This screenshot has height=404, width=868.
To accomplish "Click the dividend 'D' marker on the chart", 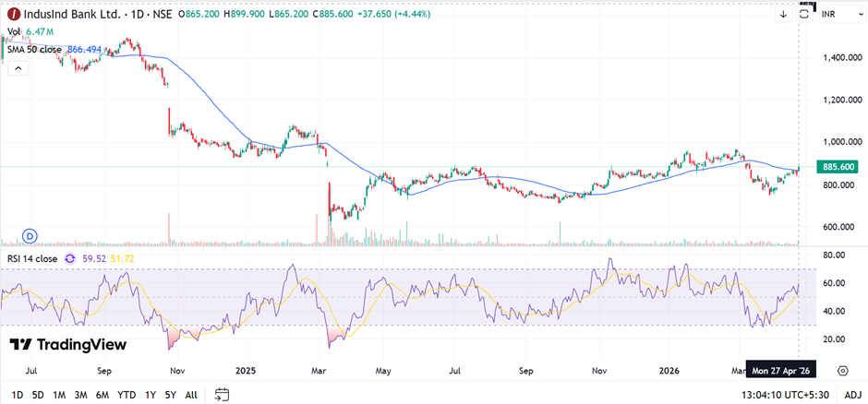I will point(30,235).
